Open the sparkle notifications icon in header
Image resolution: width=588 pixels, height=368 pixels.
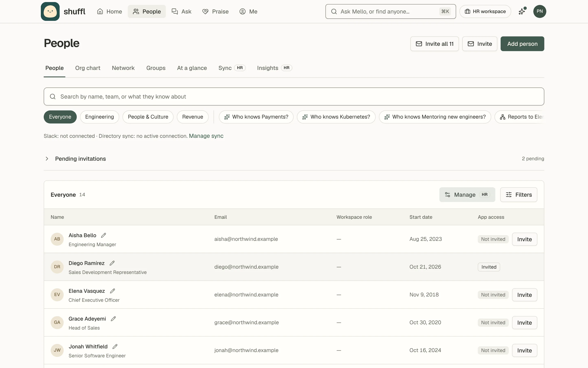522,11
